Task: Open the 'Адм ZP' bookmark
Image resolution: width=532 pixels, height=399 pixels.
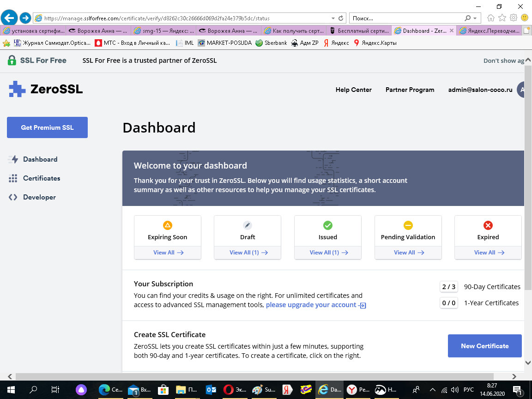Action: click(x=305, y=43)
